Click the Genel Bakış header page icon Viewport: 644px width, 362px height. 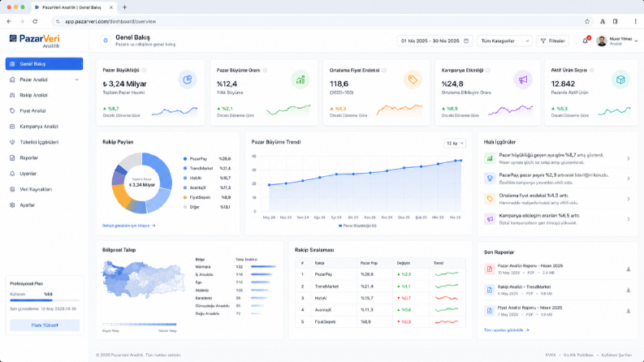click(106, 41)
